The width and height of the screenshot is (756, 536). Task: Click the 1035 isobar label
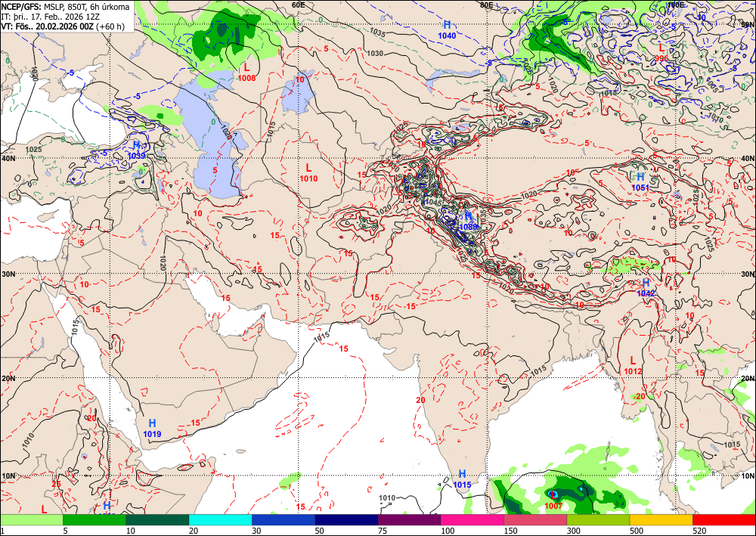pos(378,33)
